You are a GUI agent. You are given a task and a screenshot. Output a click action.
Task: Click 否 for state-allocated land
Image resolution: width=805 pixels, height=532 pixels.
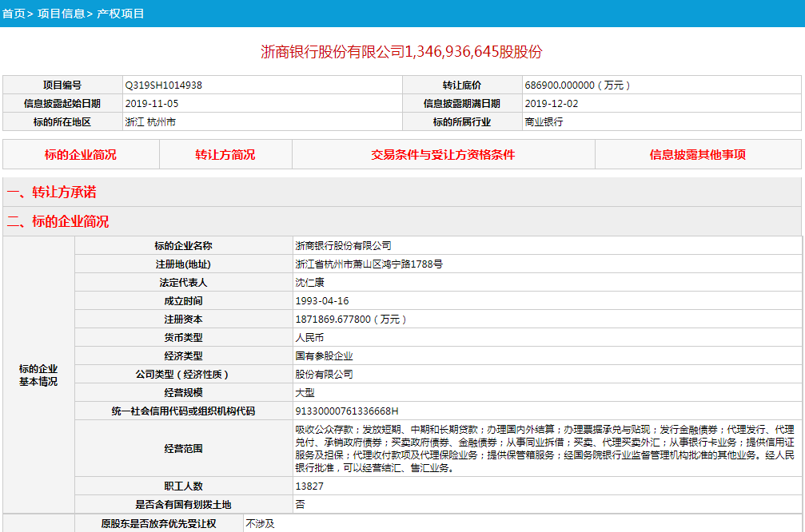point(301,504)
